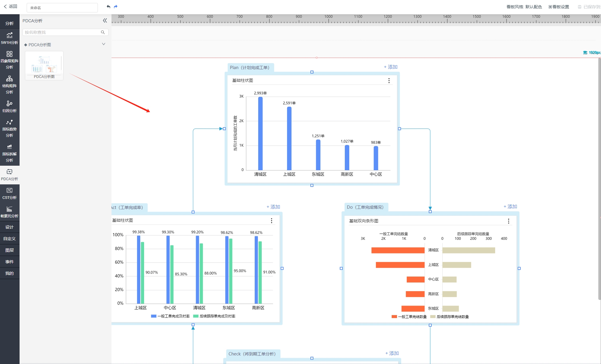The height and width of the screenshot is (364, 601).
Task: Click the undo arrow icon
Action: pos(109,7)
